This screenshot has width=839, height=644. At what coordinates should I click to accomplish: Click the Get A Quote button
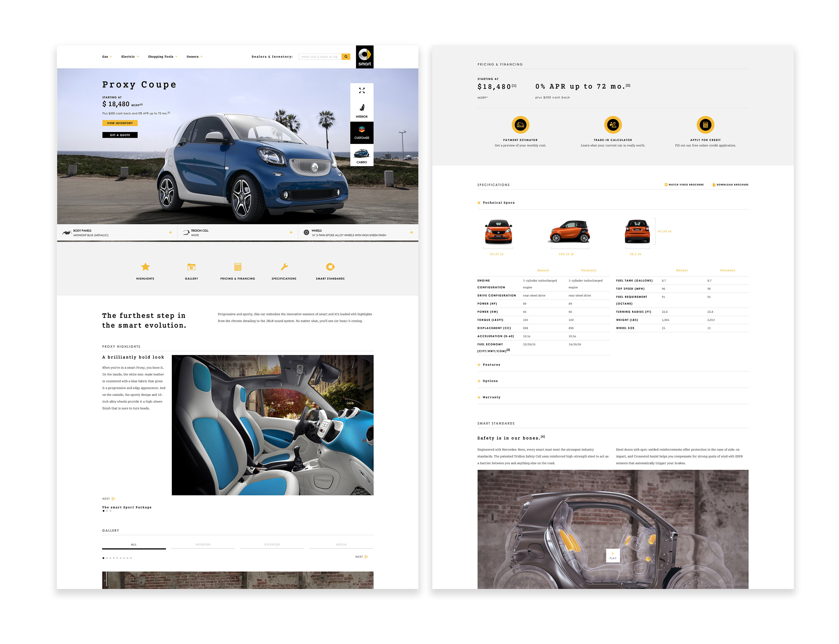coord(120,135)
